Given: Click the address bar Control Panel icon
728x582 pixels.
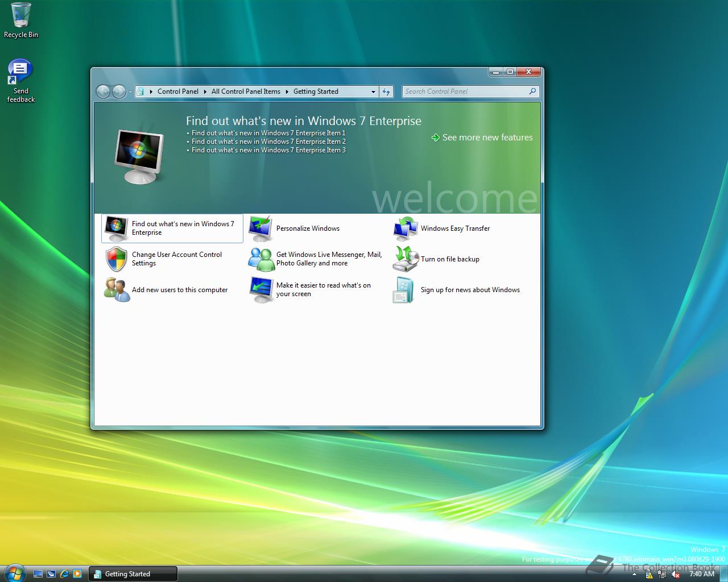Looking at the screenshot, I should click(140, 92).
